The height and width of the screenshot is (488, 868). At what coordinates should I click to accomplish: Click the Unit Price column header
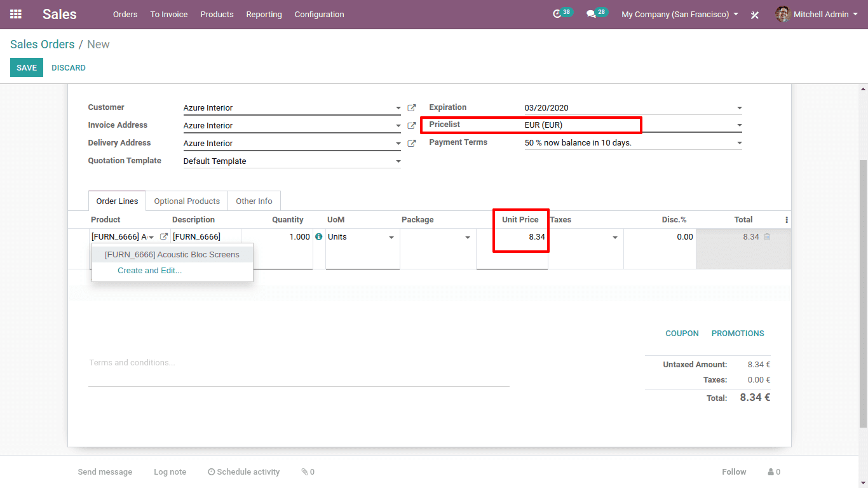(520, 220)
